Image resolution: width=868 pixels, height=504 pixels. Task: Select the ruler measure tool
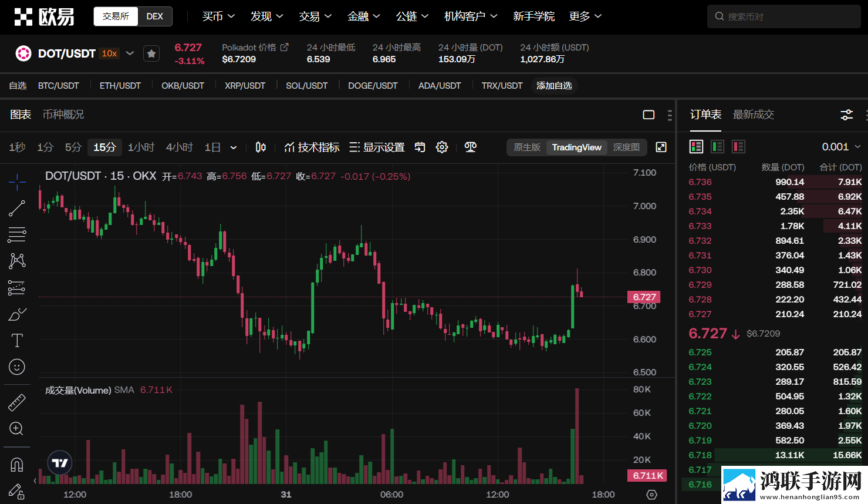[x=17, y=402]
